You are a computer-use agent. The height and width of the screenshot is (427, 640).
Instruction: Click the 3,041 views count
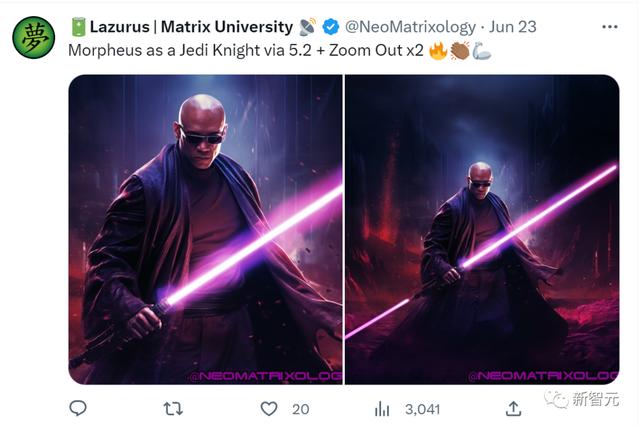click(422, 408)
